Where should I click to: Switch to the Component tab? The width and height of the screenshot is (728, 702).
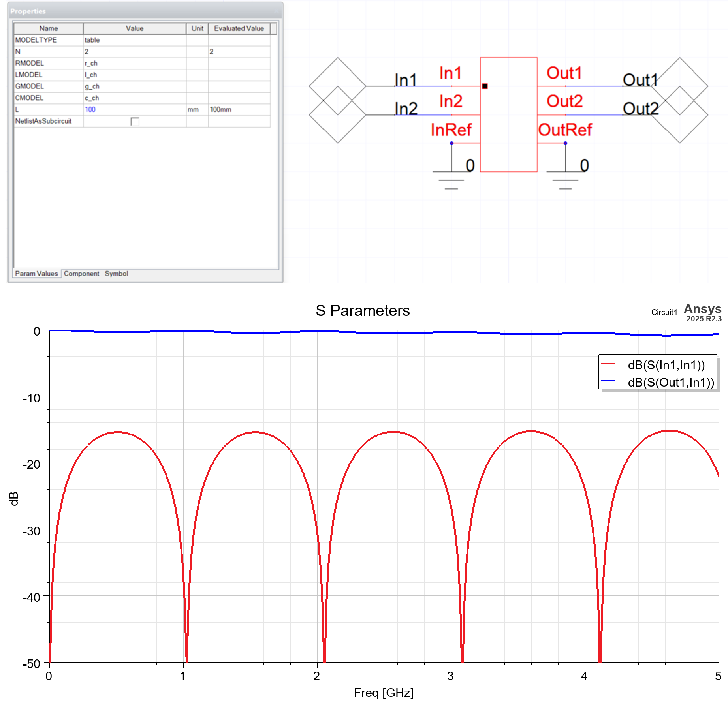[x=82, y=274]
